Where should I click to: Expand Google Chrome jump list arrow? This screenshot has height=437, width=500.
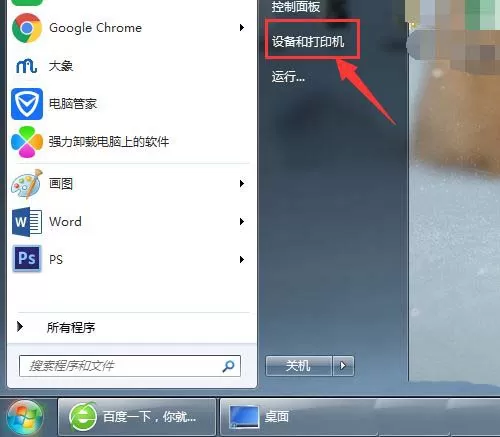pos(242,28)
